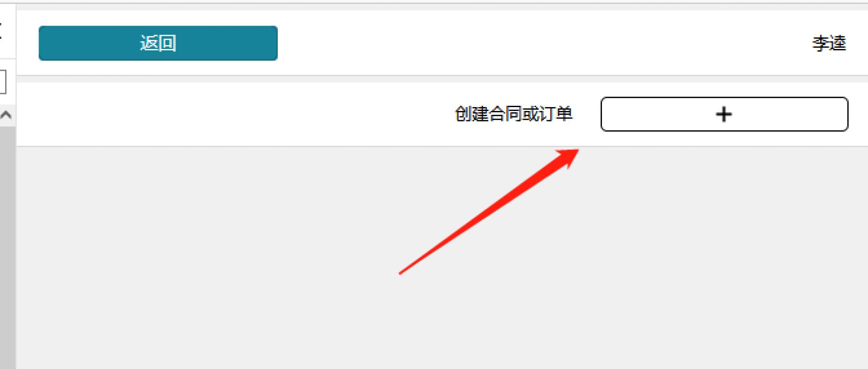Click the partially visible box at left edge
Viewport: 868px width, 369px height.
click(3, 82)
